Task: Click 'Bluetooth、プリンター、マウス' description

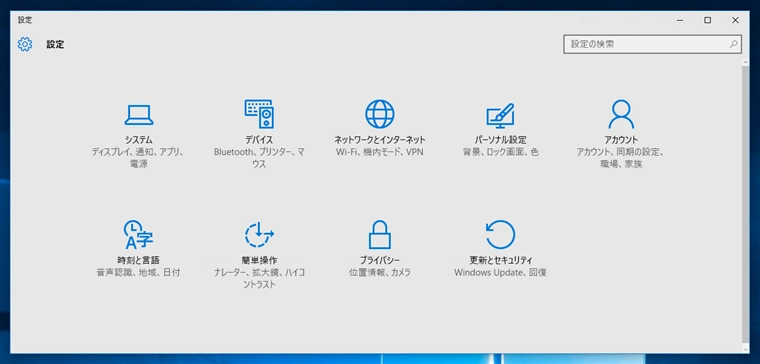Action: coord(259,158)
